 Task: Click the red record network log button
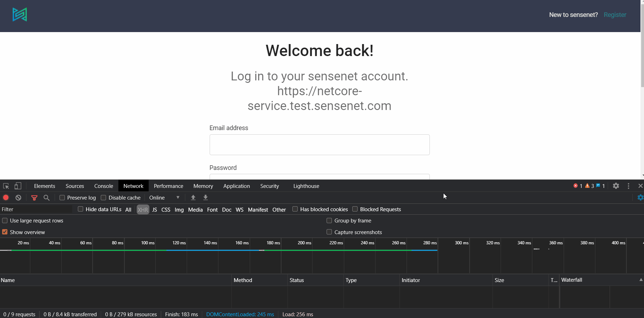point(6,197)
